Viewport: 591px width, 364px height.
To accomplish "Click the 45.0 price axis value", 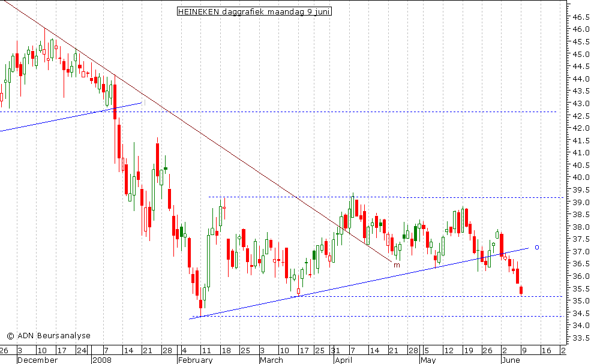I will click(581, 54).
